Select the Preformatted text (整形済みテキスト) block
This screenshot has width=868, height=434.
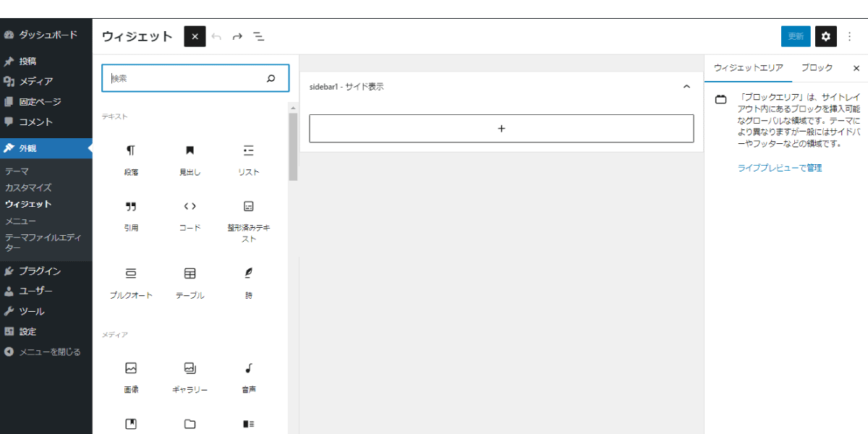point(249,221)
